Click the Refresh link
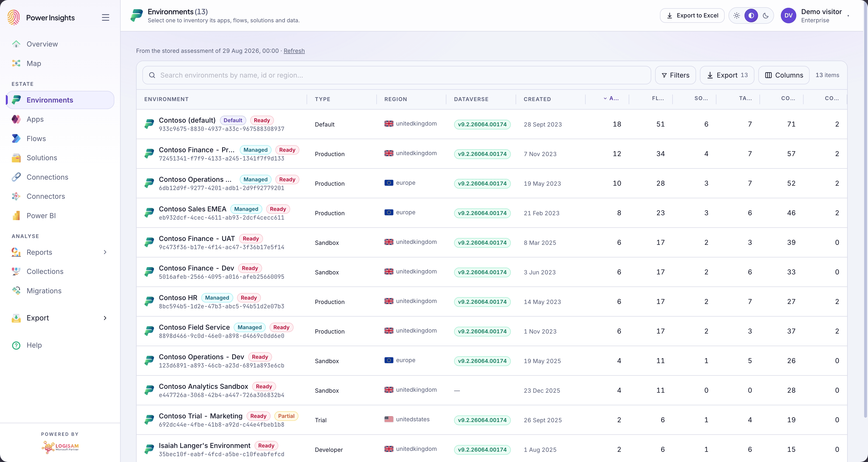 (294, 51)
